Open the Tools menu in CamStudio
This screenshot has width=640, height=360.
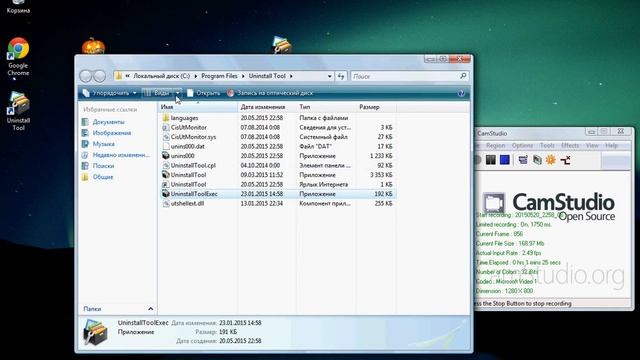pyautogui.click(x=547, y=145)
